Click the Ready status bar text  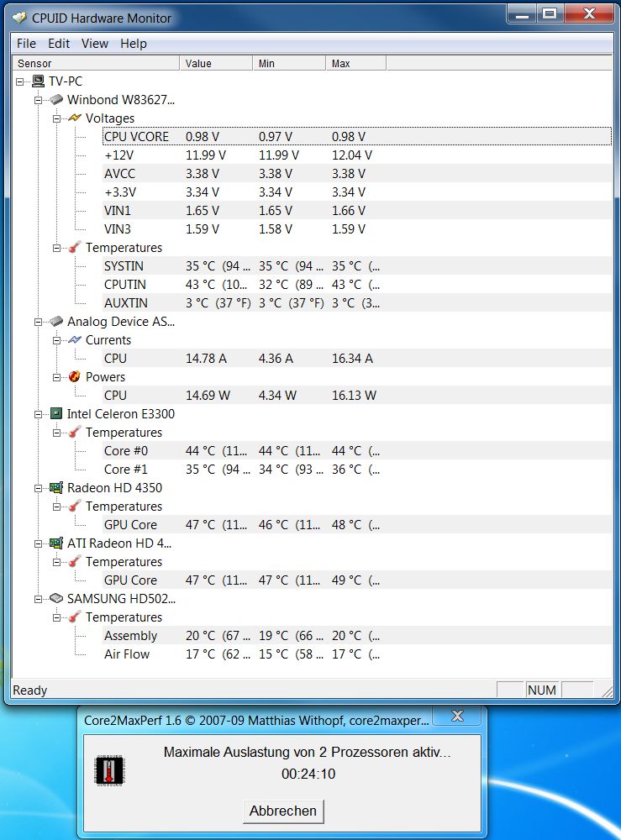[30, 690]
